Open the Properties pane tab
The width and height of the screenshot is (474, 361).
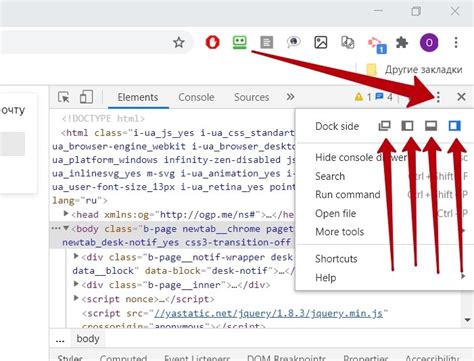click(366, 358)
